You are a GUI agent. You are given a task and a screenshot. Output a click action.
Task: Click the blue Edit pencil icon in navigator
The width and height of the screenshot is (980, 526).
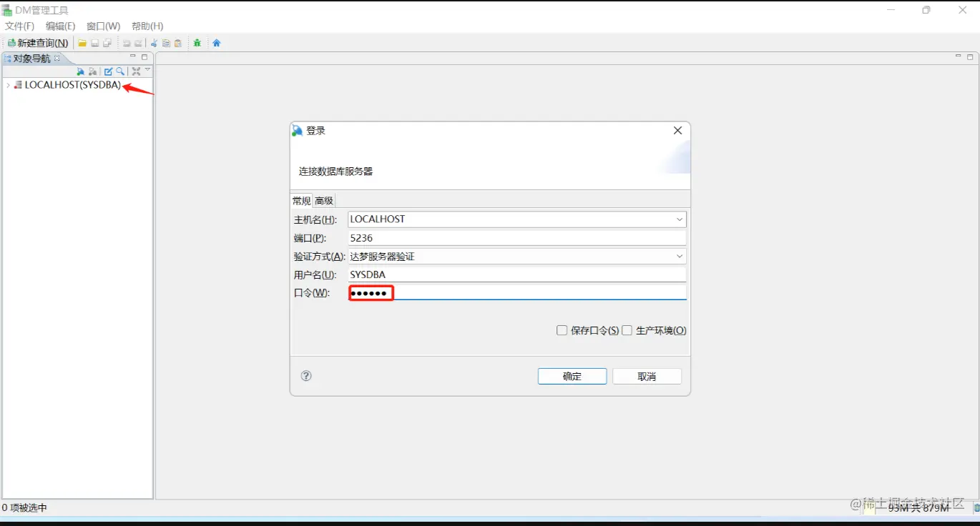tap(108, 71)
